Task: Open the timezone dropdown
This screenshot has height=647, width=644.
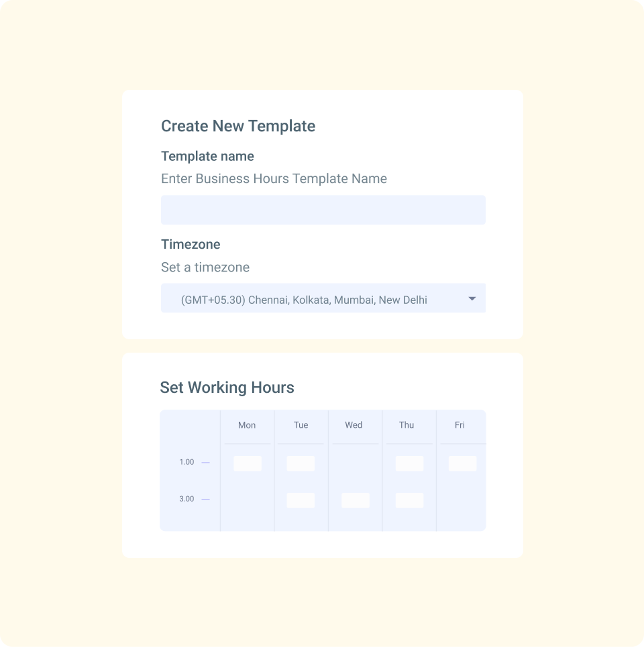Action: (x=323, y=298)
